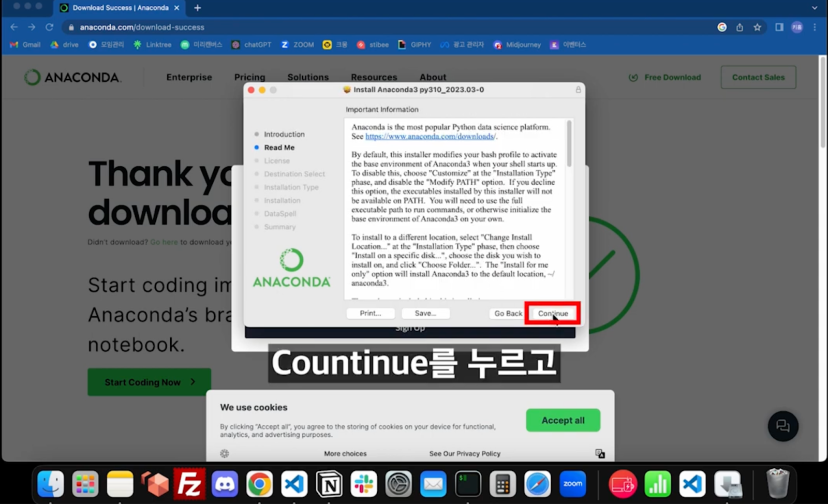
Task: Open See Our Privacy Policy link
Action: coord(465,454)
